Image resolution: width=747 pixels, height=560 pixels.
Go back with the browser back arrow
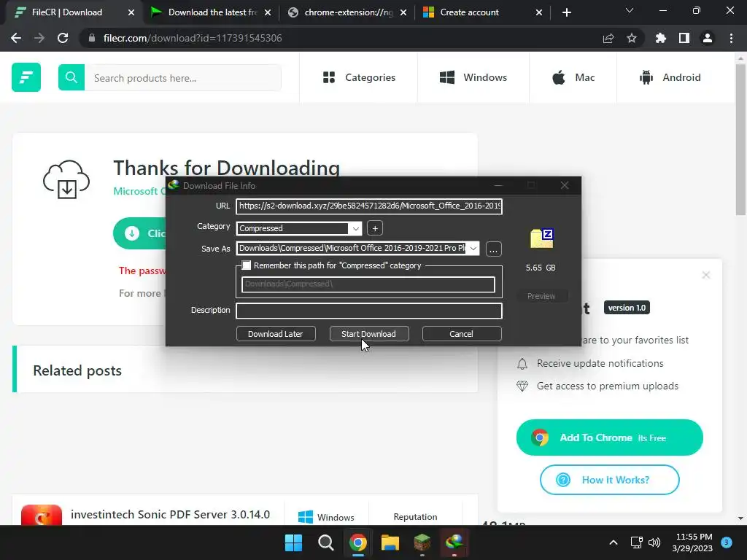16,38
